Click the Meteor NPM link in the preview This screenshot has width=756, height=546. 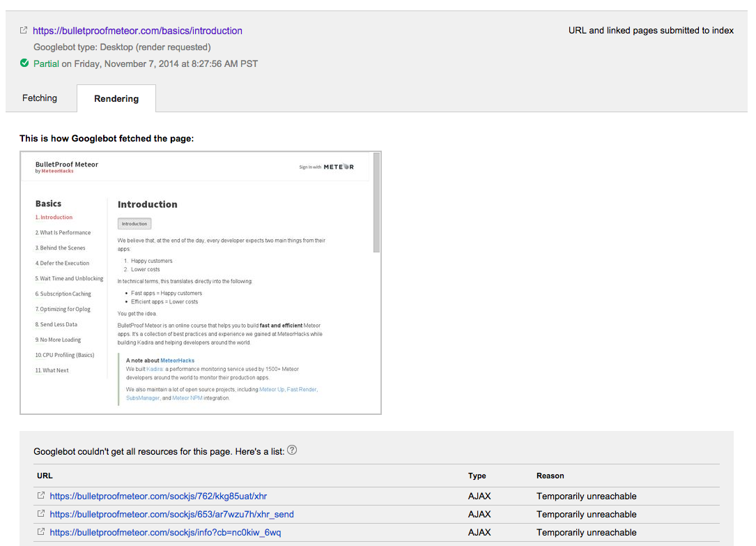pyautogui.click(x=187, y=398)
